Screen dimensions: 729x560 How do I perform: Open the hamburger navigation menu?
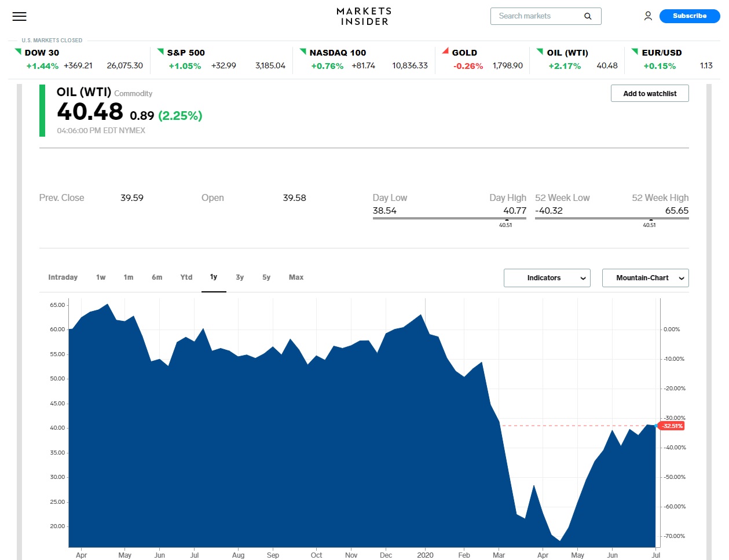[20, 16]
